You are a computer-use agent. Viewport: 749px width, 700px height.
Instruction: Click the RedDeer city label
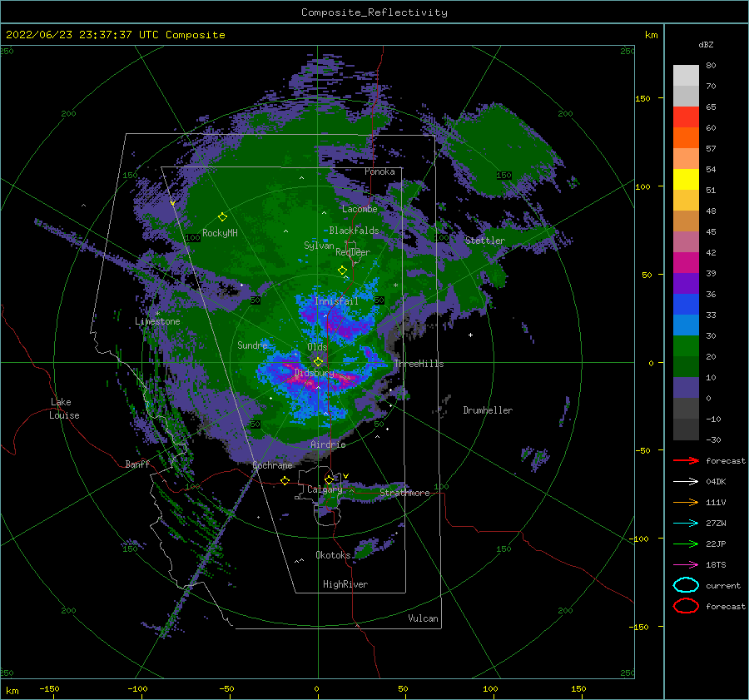coord(353,252)
